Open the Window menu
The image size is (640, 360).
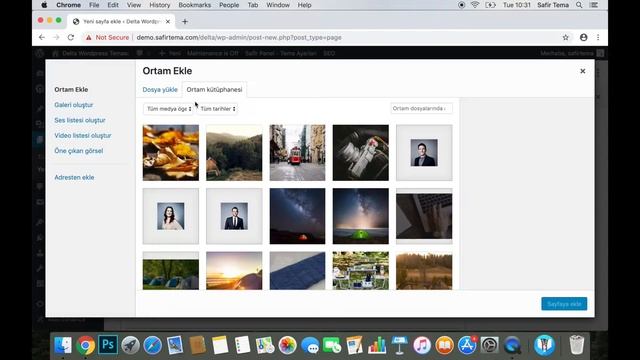tap(278, 5)
